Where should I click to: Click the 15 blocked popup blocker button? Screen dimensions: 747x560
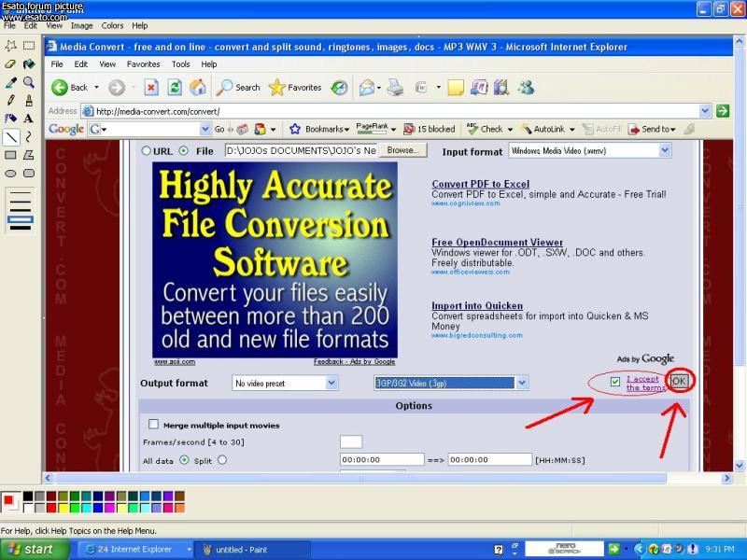click(x=430, y=129)
